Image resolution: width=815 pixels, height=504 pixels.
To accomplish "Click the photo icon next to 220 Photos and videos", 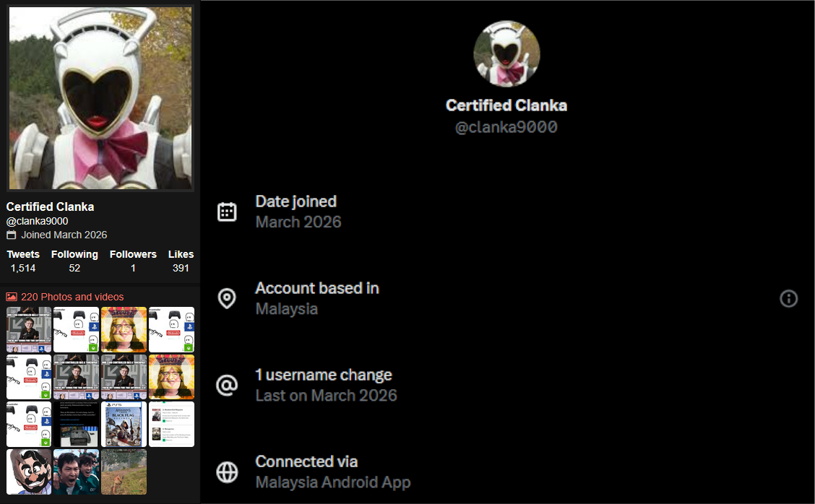I will 12,297.
